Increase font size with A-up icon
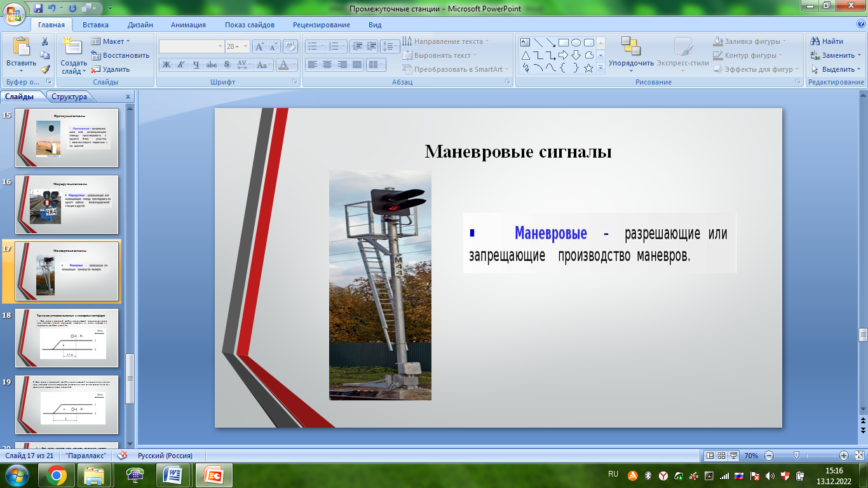This screenshot has width=868, height=488. point(259,46)
